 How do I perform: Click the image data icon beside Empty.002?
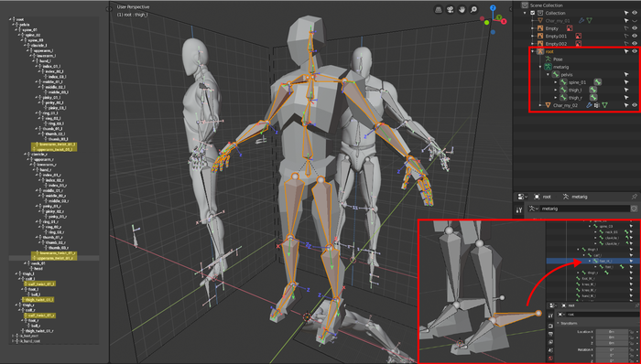pos(578,44)
